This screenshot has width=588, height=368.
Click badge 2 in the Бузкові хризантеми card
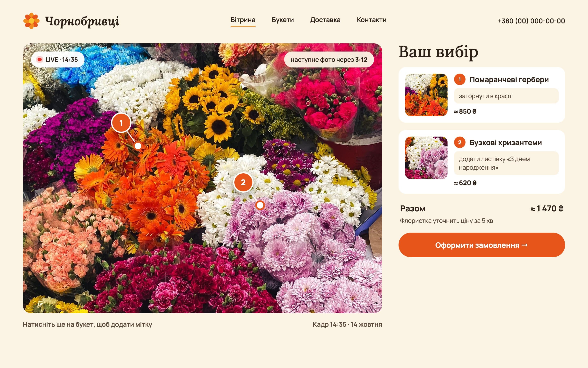coord(459,142)
